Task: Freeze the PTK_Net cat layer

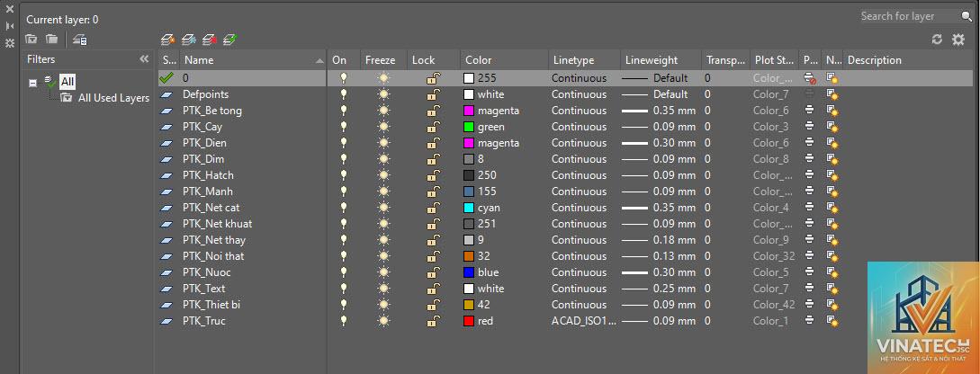Action: tap(383, 208)
